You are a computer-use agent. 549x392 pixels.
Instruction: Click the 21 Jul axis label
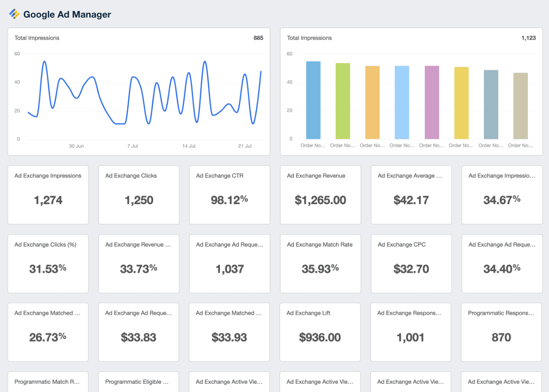pos(245,146)
